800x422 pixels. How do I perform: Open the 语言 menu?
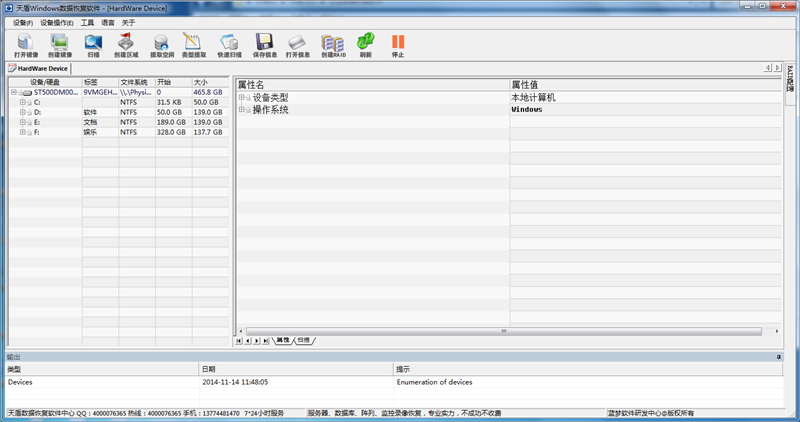pyautogui.click(x=108, y=23)
